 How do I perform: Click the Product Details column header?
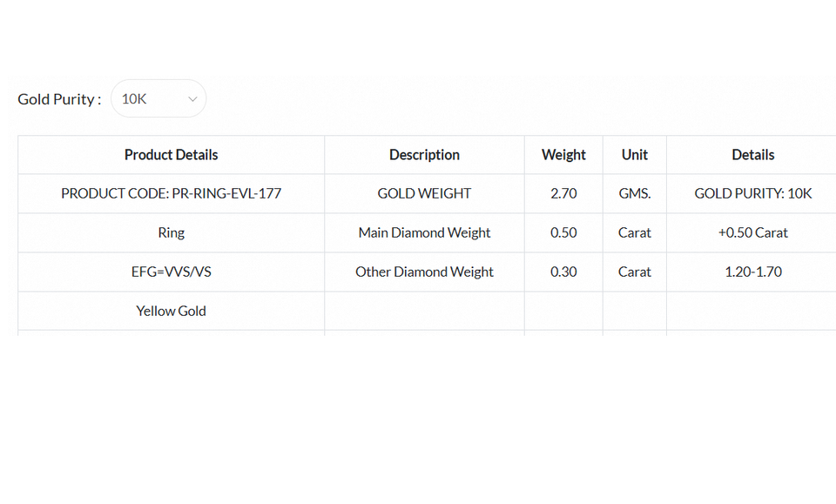coord(171,155)
